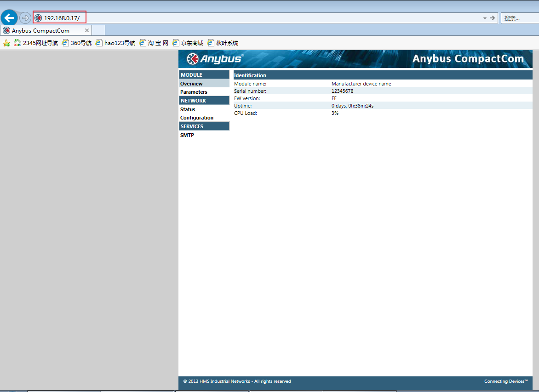The image size is (539, 392).
Task: Click 'Manufacturer device name' value
Action: (361, 84)
